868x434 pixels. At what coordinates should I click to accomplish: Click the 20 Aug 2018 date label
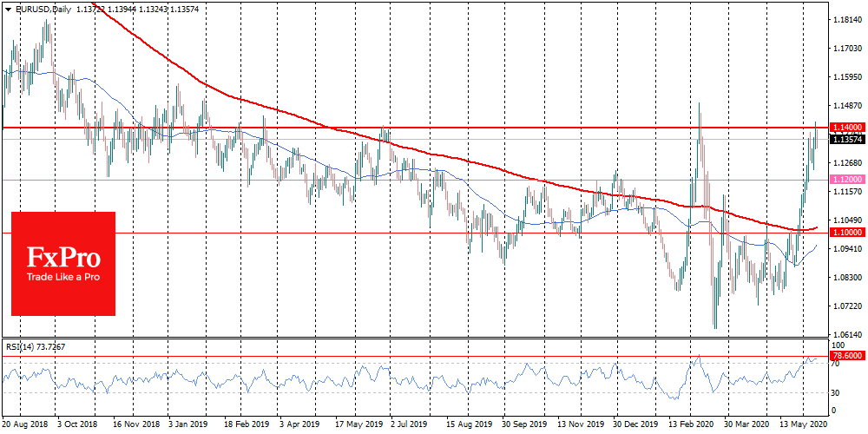click(x=27, y=426)
